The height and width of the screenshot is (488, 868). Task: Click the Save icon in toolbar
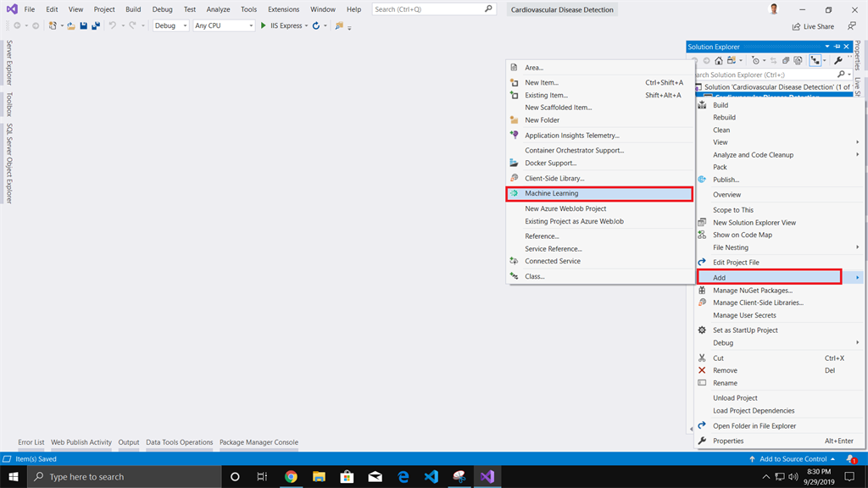click(84, 25)
